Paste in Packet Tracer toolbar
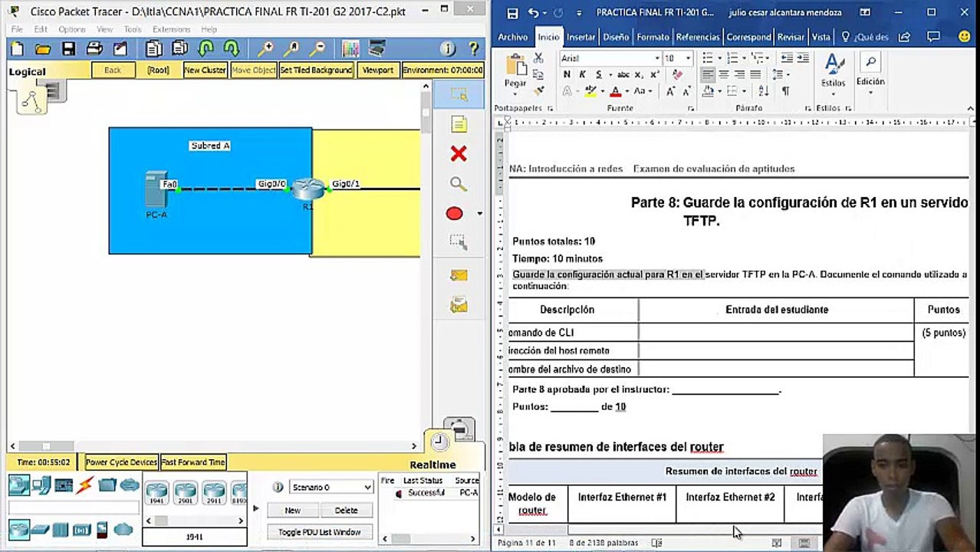The image size is (980, 552). coord(180,49)
